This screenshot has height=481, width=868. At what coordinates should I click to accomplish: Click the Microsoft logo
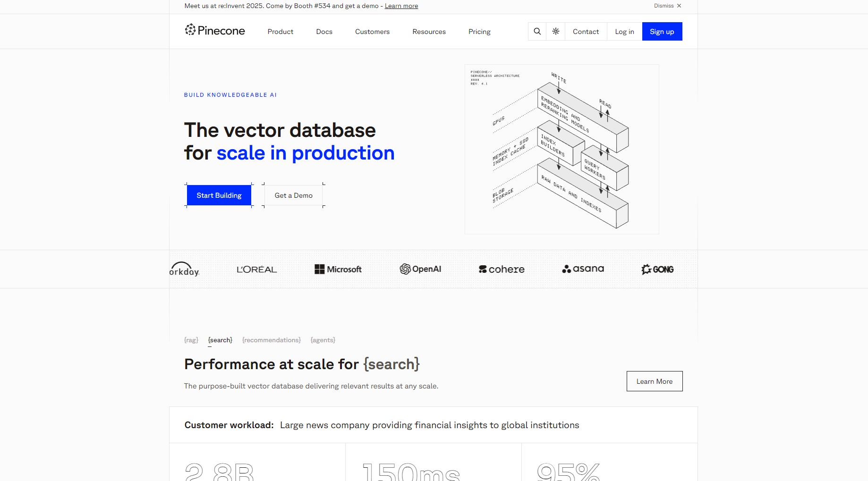tap(338, 269)
